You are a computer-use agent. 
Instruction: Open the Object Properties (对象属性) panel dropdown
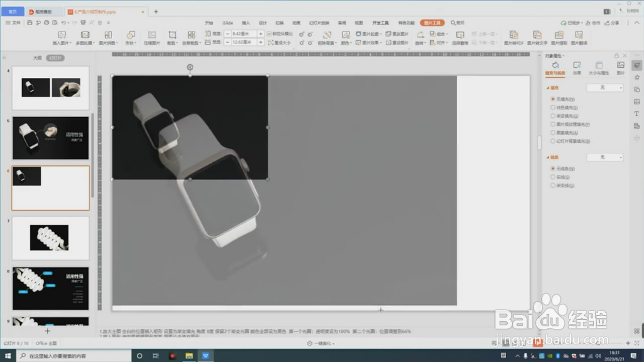pos(555,56)
